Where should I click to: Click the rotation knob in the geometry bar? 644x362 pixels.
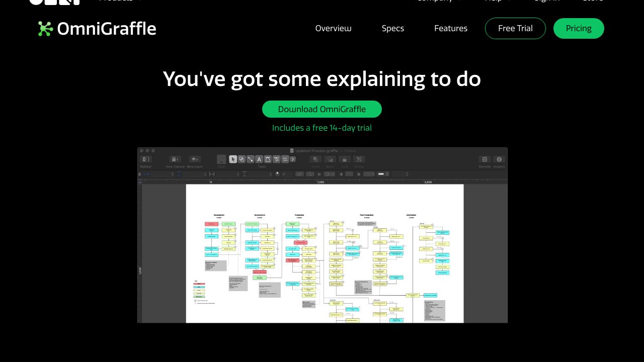(x=277, y=174)
